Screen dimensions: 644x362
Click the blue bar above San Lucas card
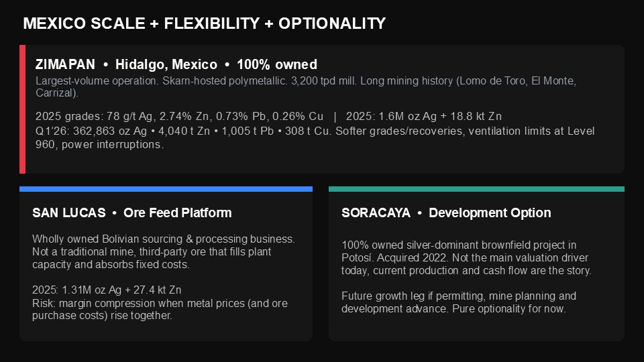(166, 189)
